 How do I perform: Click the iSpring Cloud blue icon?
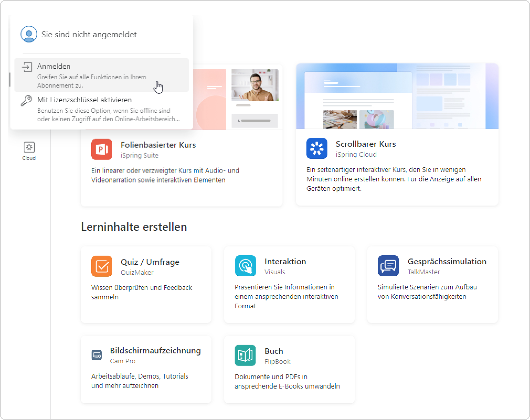[x=317, y=148]
